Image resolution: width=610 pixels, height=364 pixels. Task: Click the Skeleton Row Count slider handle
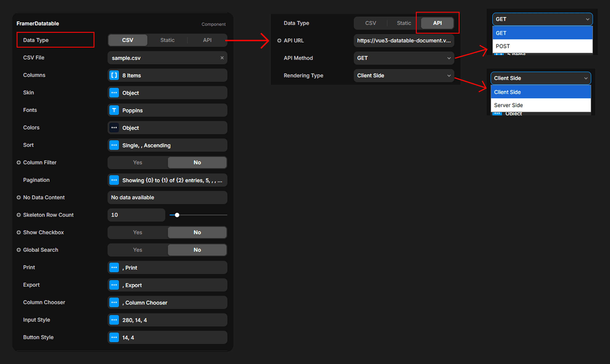177,215
